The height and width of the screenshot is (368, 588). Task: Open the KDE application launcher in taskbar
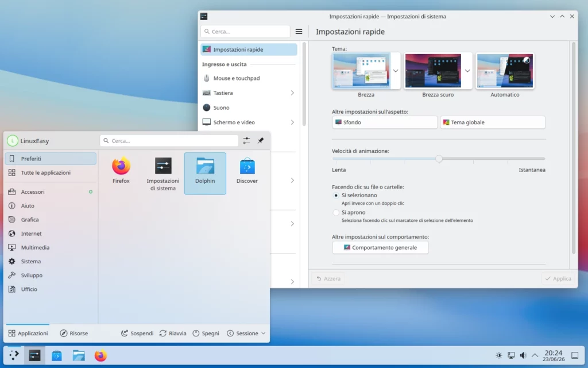(x=14, y=355)
